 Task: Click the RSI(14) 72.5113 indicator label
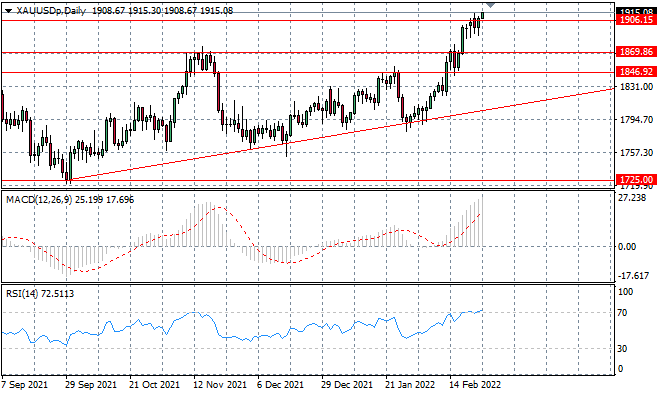tap(40, 293)
